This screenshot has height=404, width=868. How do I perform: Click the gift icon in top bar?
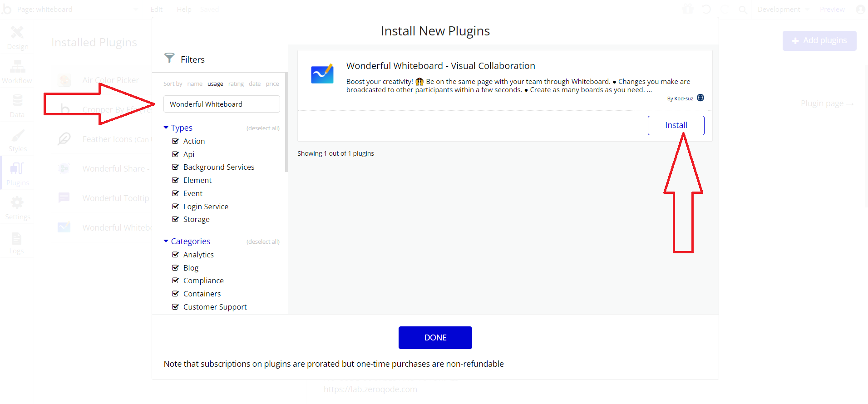pyautogui.click(x=688, y=9)
